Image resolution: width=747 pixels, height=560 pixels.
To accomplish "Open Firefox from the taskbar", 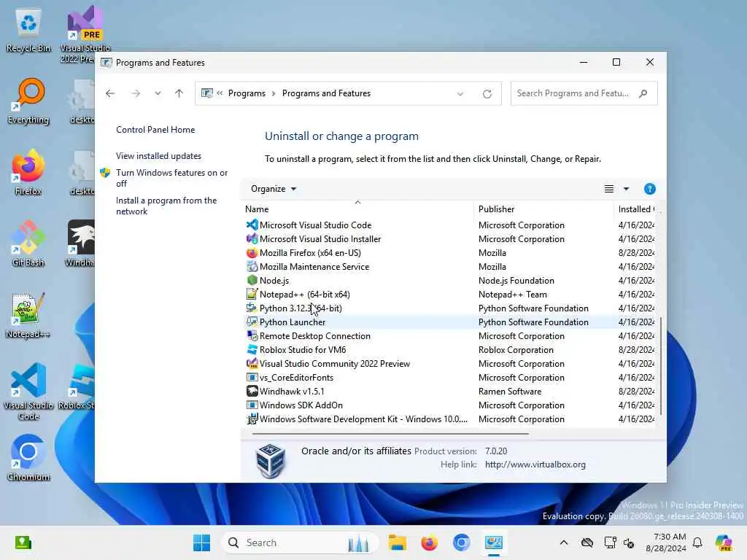I will tap(429, 542).
